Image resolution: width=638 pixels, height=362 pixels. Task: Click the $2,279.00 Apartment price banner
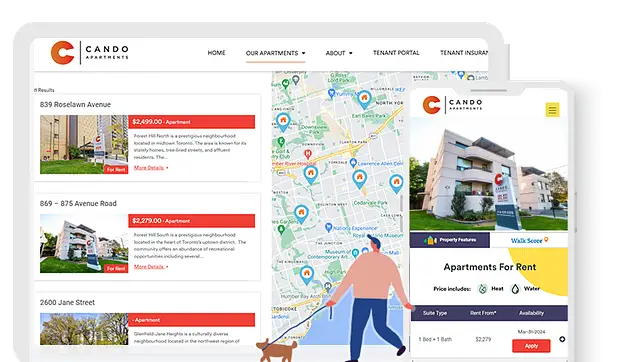192,220
